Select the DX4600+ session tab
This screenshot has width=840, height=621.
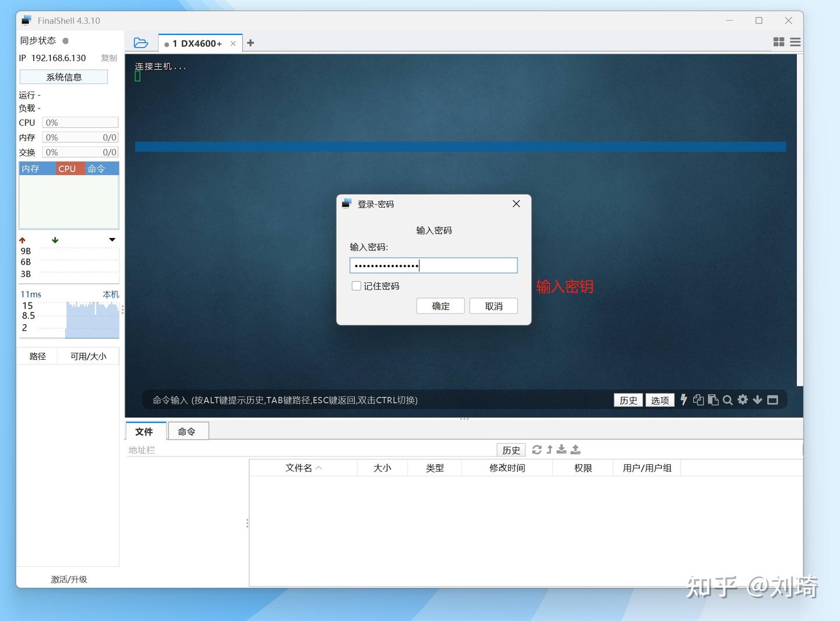pos(197,43)
